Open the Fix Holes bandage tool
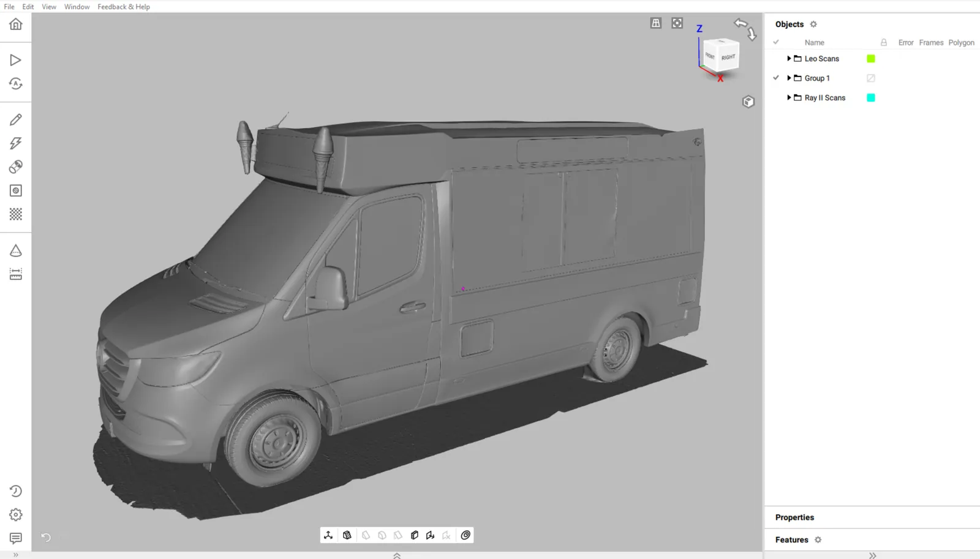The image size is (980, 559). [16, 167]
